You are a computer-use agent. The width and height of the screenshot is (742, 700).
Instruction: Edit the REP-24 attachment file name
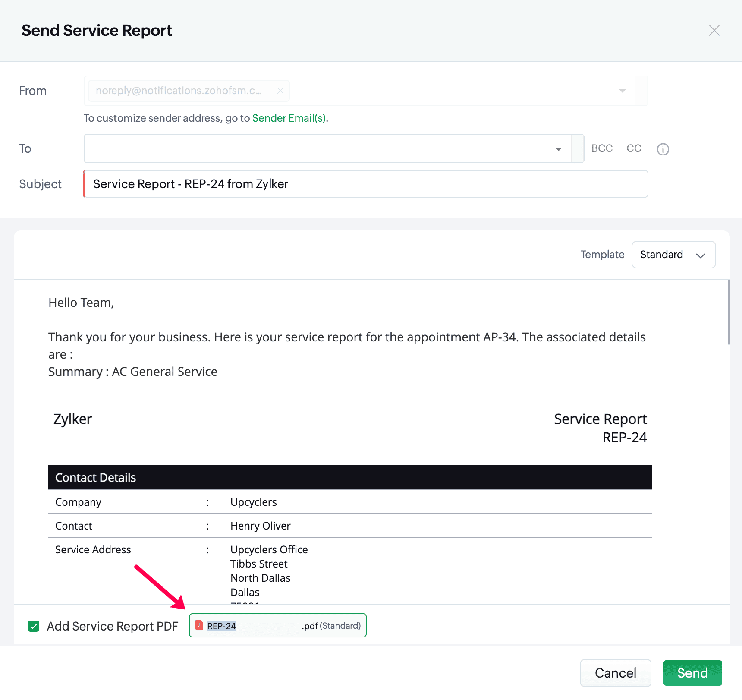coord(252,626)
